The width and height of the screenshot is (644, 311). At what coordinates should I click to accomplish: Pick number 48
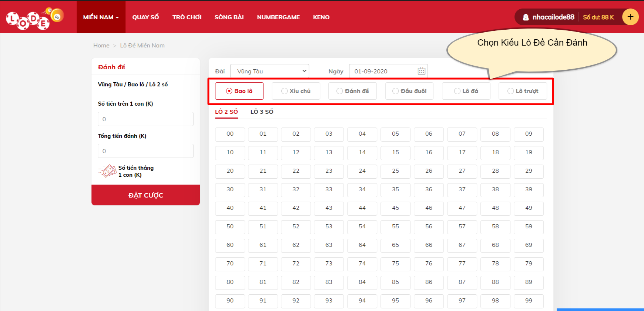495,208
